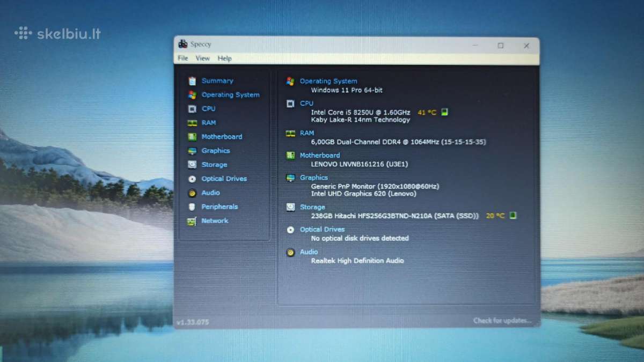The width and height of the screenshot is (644, 362).
Task: Click the 6,00GB Dual-Channel DDR4 line
Action: pos(399,142)
